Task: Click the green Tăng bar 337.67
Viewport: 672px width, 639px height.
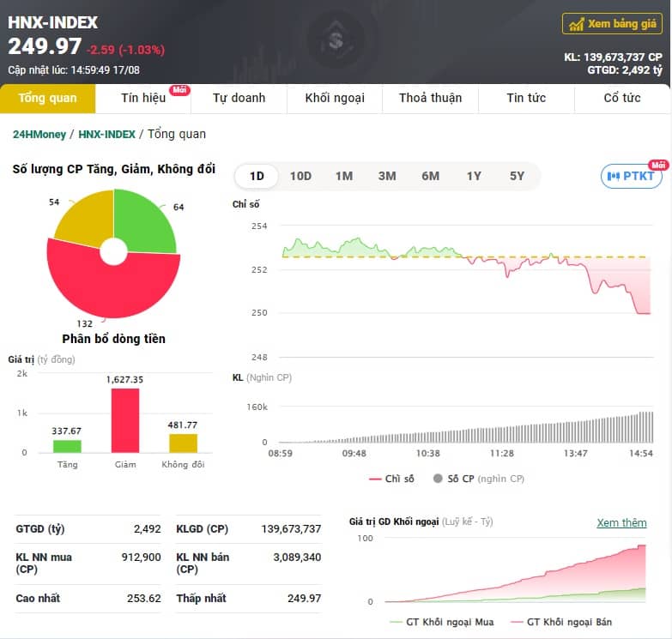Action: pyautogui.click(x=67, y=446)
